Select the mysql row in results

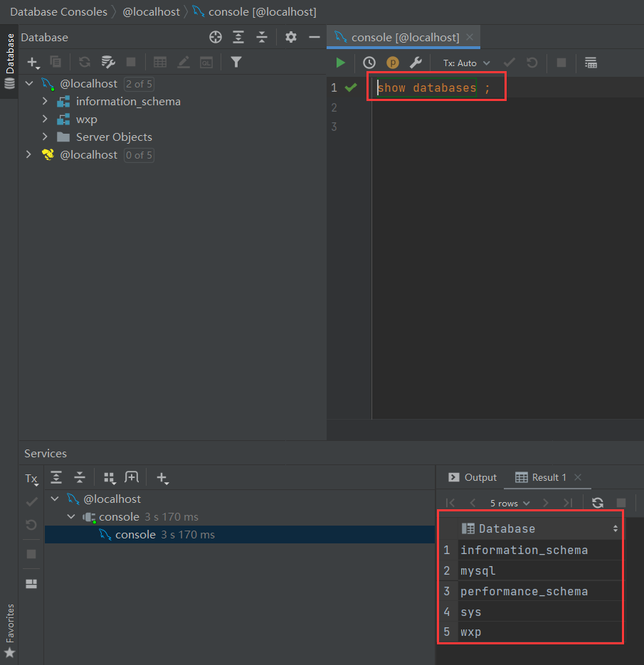[x=478, y=570]
